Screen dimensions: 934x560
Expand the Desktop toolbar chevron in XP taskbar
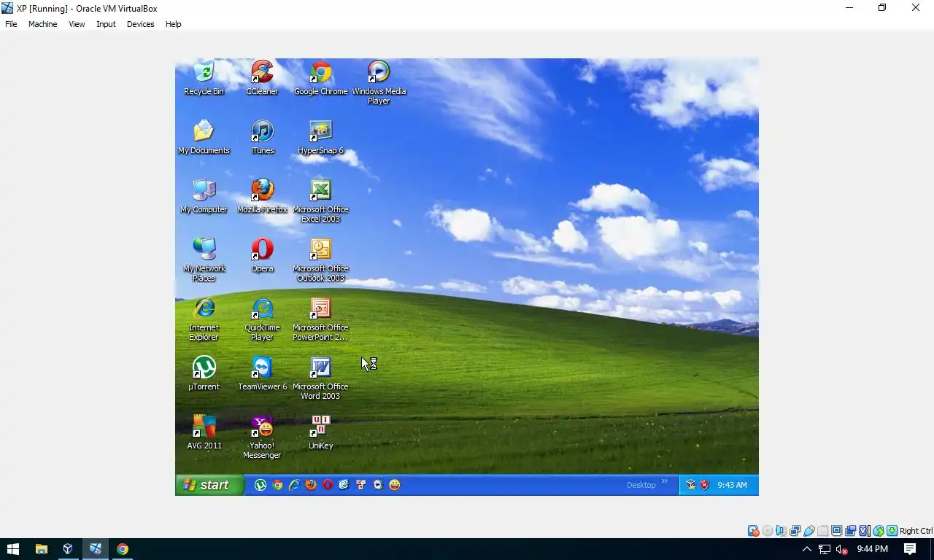pyautogui.click(x=665, y=481)
